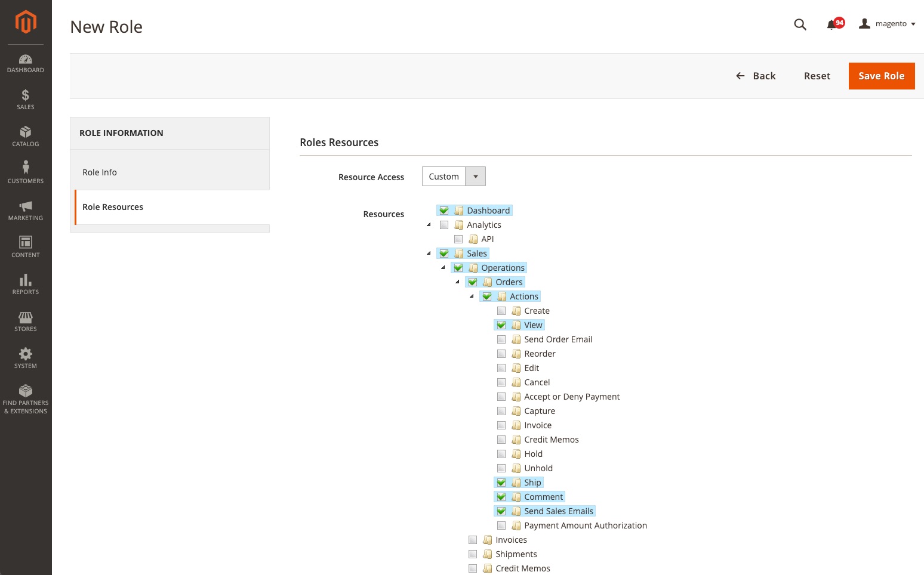Screen dimensions: 924x575
Task: Collapse the Analytics tree node arrow
Action: tap(429, 224)
